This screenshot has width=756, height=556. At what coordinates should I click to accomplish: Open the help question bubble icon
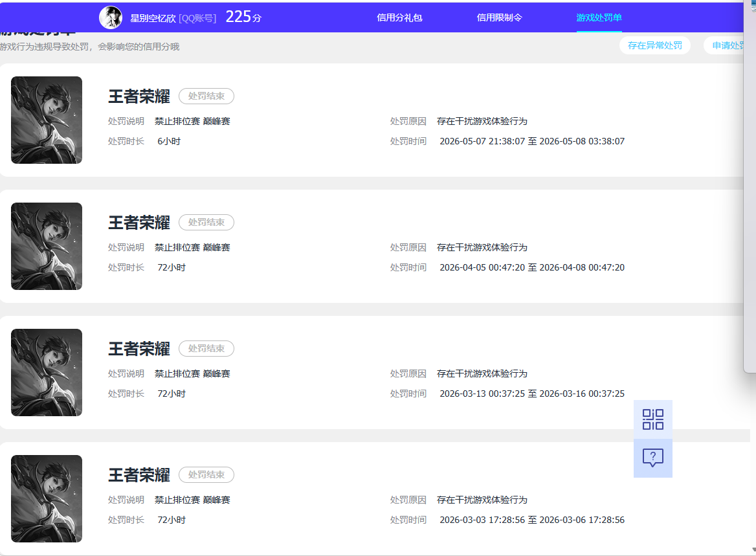click(x=653, y=458)
